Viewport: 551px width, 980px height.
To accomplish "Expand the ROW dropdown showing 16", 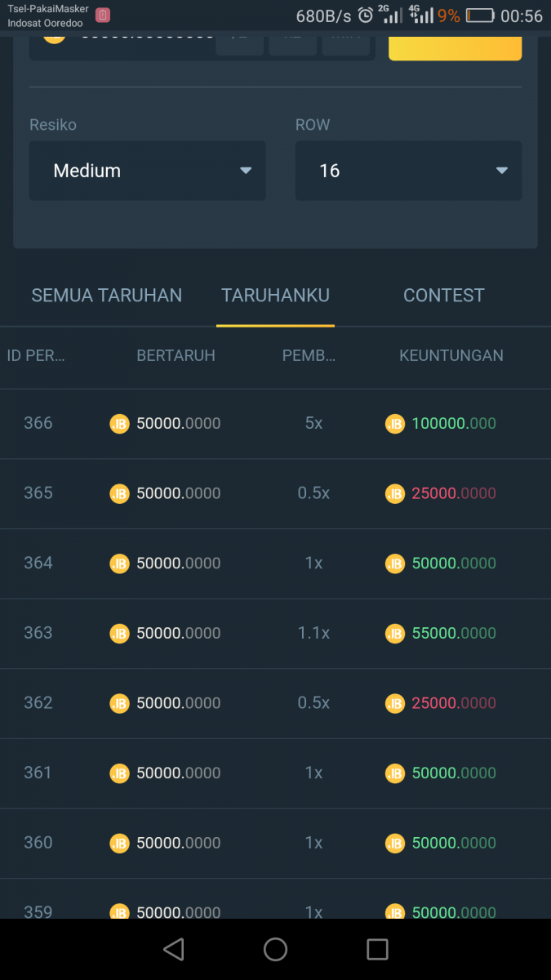I will [408, 171].
